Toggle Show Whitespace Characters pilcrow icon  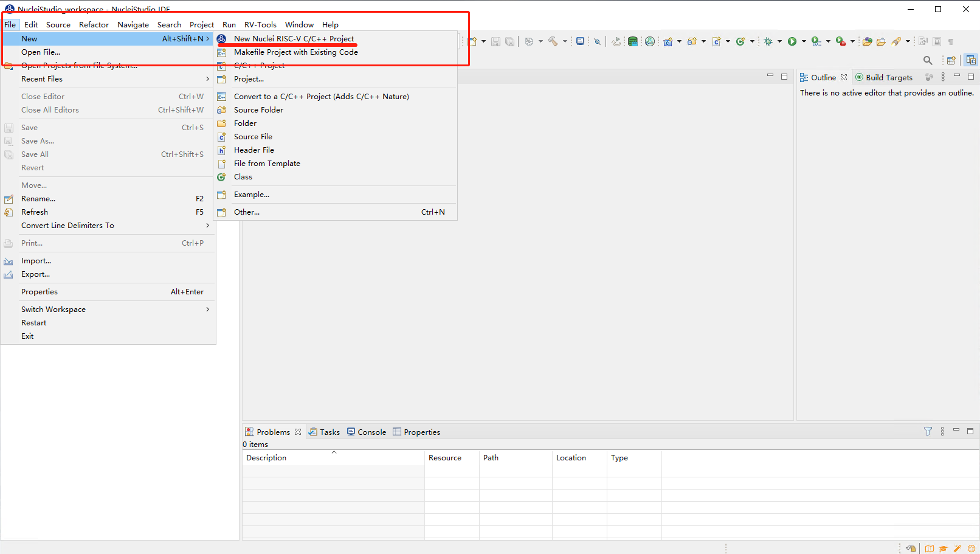tap(951, 41)
